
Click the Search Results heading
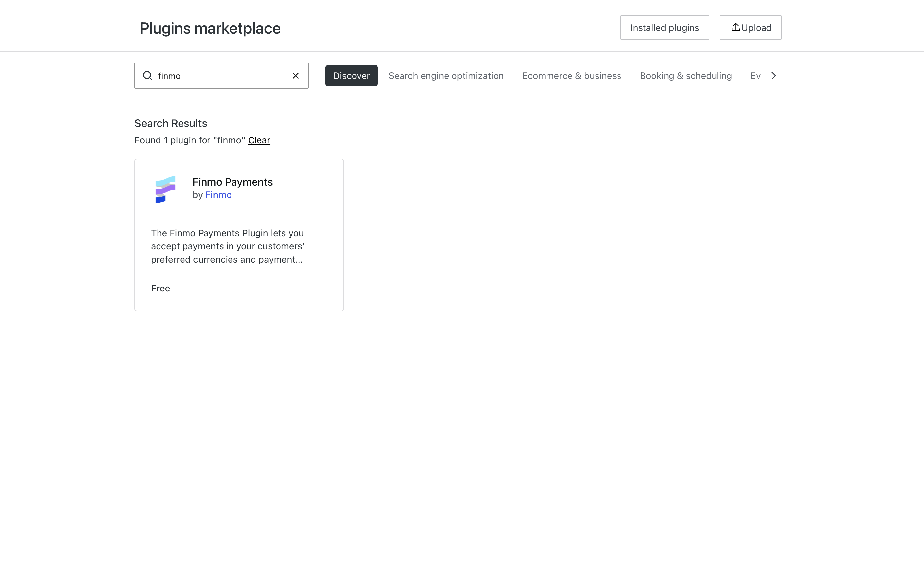171,123
